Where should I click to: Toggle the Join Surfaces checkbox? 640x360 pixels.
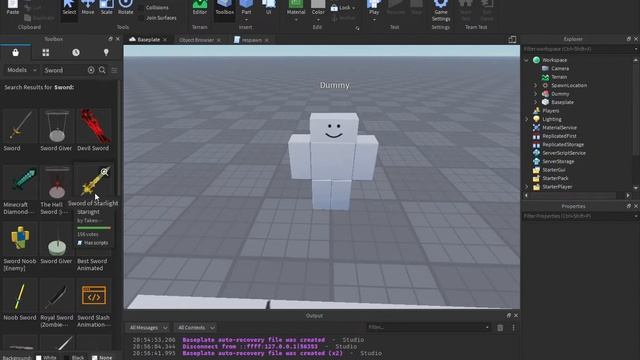(x=141, y=18)
